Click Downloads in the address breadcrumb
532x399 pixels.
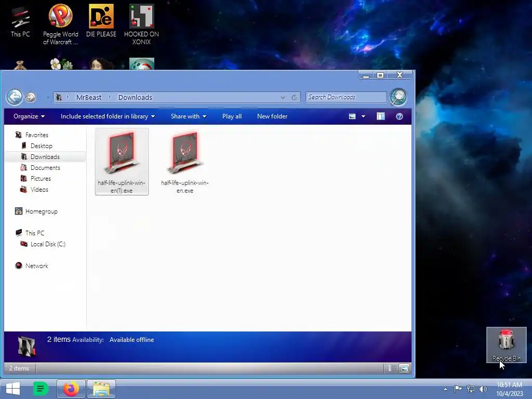click(135, 97)
